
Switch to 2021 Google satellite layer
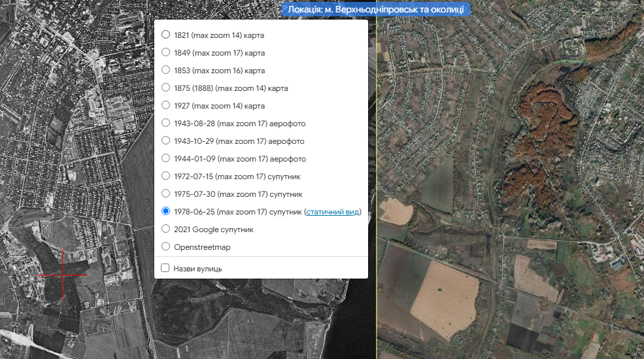coord(165,229)
